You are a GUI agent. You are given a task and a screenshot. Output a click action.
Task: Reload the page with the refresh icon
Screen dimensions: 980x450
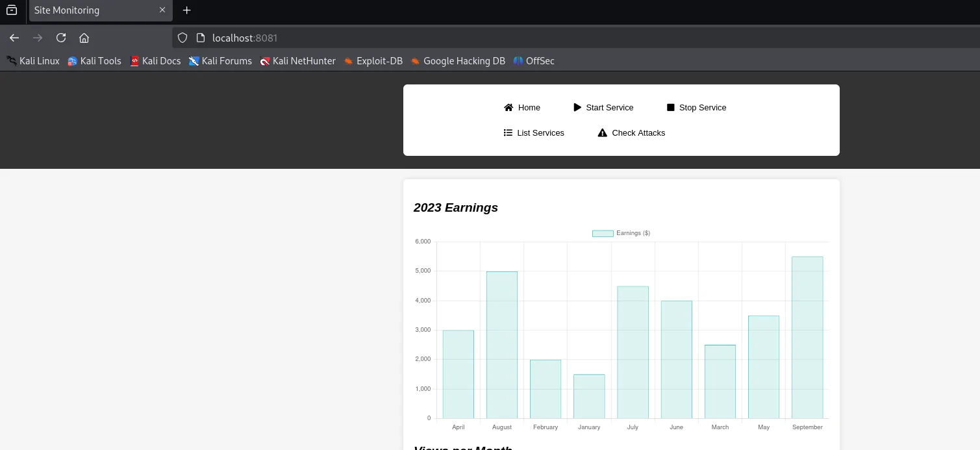[x=61, y=38]
